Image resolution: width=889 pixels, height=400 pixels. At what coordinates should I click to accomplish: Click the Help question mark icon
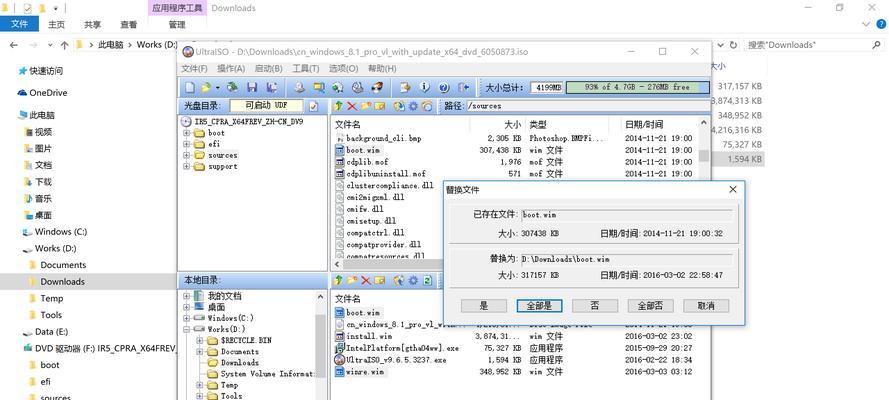(444, 87)
